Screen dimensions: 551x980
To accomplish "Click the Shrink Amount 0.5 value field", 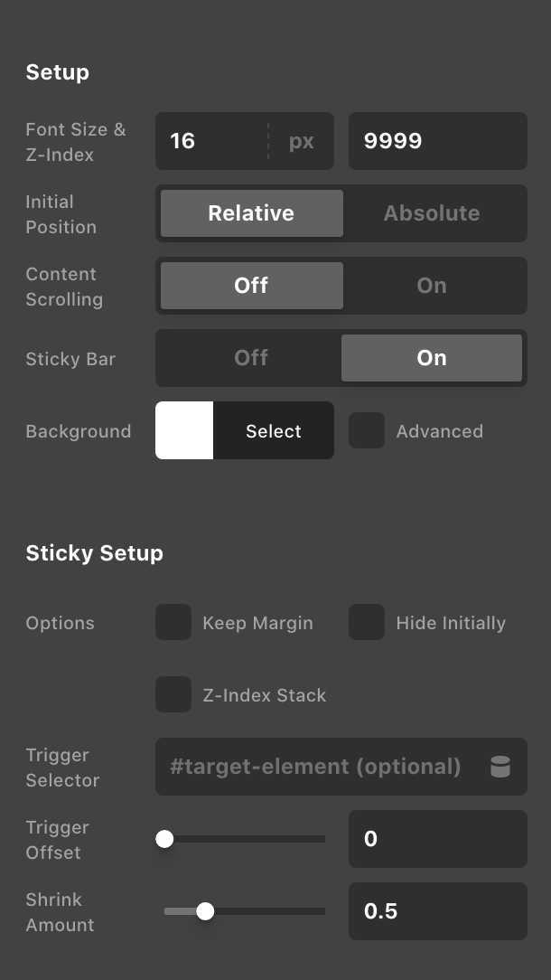I will (437, 911).
